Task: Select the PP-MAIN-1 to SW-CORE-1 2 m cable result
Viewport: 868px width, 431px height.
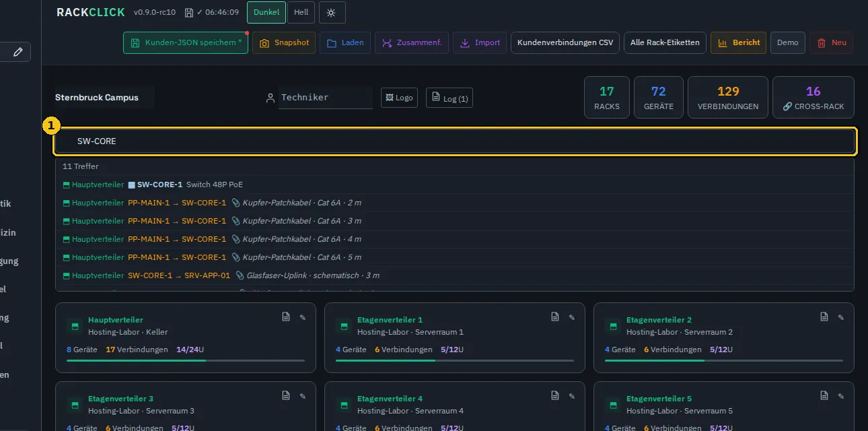Action: tap(455, 203)
